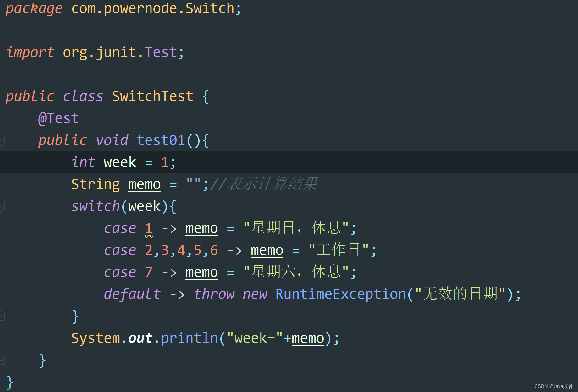Select the String type keyword
This screenshot has width=578, height=392.
click(95, 184)
